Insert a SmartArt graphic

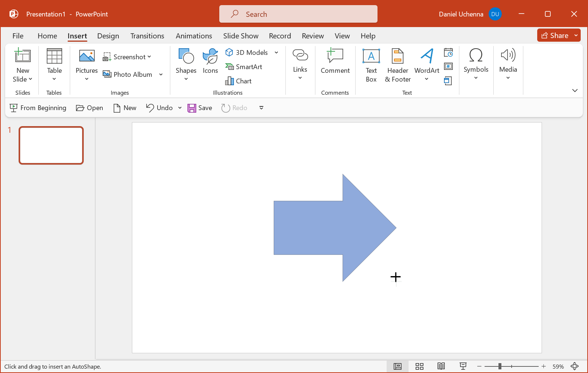tap(244, 67)
